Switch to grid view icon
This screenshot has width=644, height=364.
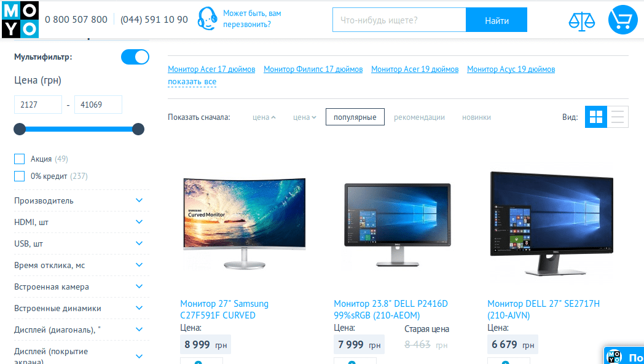pyautogui.click(x=596, y=117)
